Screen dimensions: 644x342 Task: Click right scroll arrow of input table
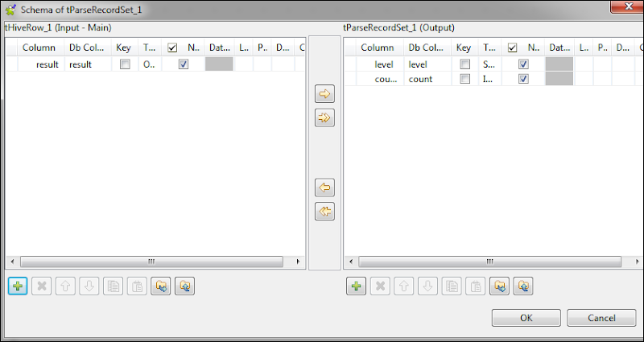click(x=298, y=262)
